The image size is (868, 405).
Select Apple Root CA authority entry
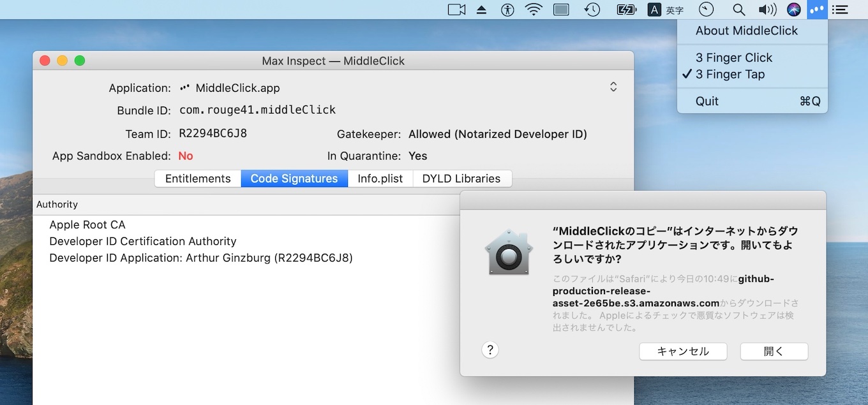point(87,225)
